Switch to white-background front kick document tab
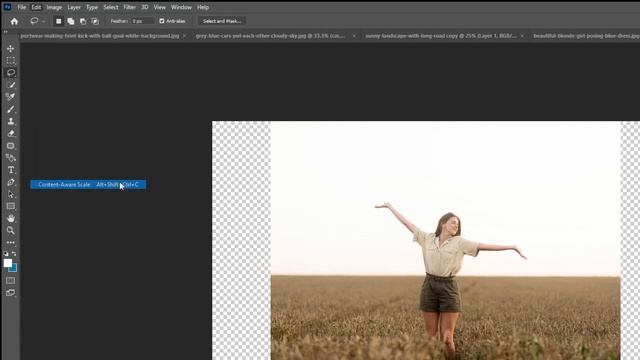The height and width of the screenshot is (360, 640). 100,36
